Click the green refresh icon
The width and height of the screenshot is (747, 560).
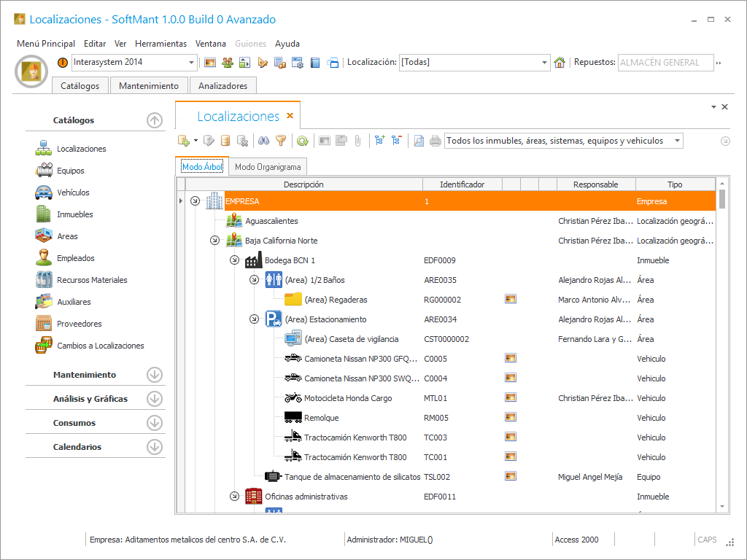coord(302,141)
